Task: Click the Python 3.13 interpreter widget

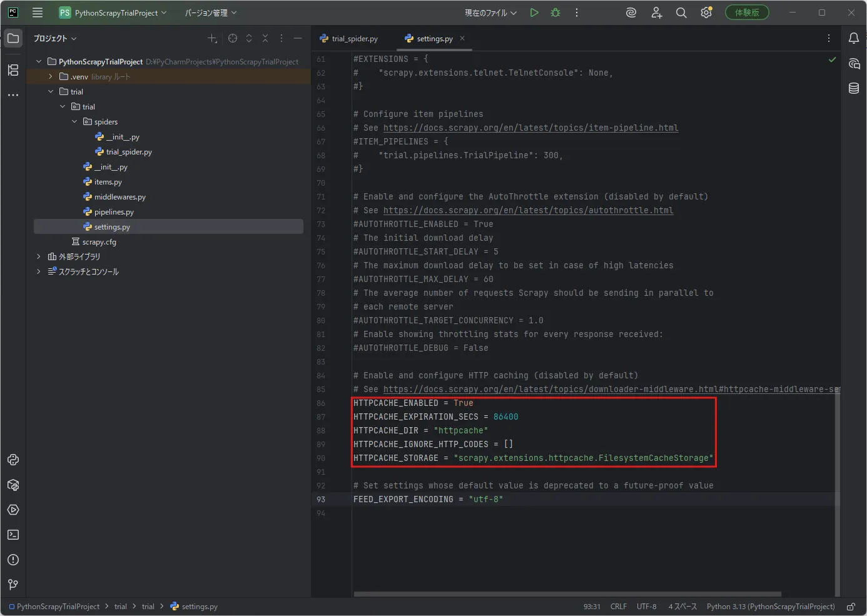Action: click(771, 607)
